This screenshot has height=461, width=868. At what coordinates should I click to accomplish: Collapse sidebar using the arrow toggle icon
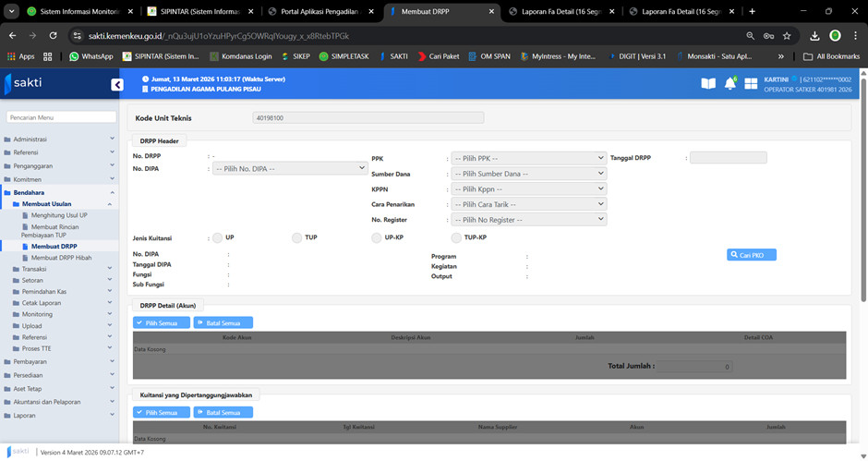[117, 85]
